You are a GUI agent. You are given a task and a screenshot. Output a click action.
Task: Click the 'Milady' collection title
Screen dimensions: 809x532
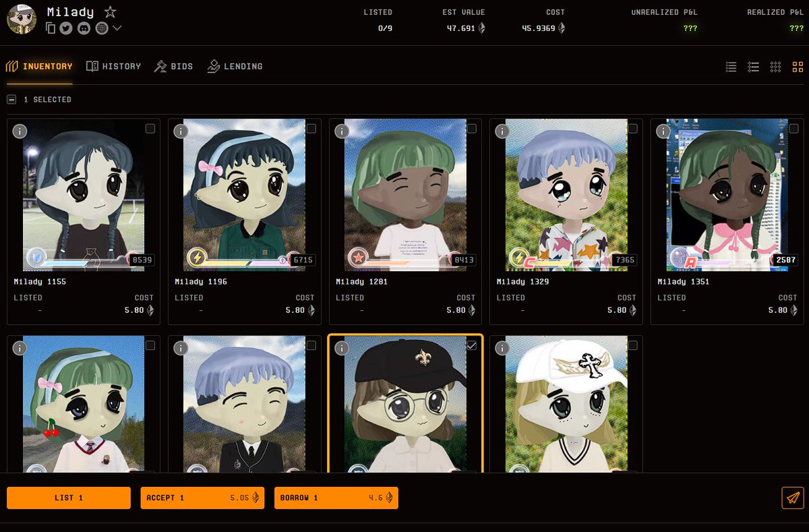coord(70,12)
